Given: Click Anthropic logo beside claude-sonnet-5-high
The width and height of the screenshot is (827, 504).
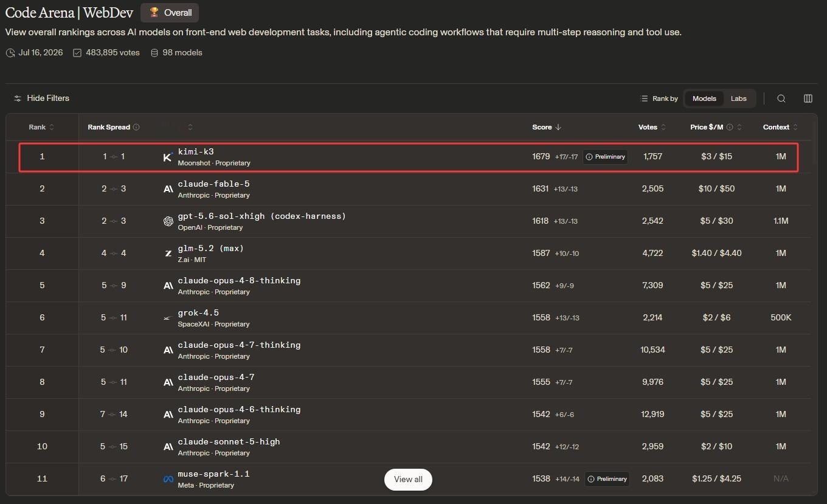Looking at the screenshot, I should [168, 447].
